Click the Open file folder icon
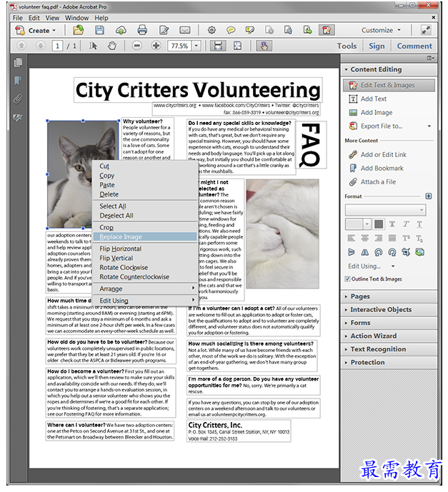 coord(79,31)
